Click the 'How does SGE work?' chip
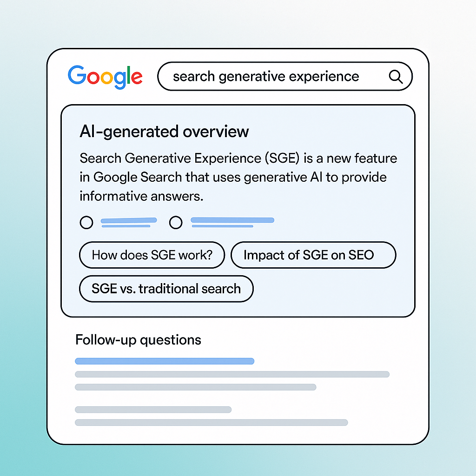The width and height of the screenshot is (476, 476). click(152, 255)
